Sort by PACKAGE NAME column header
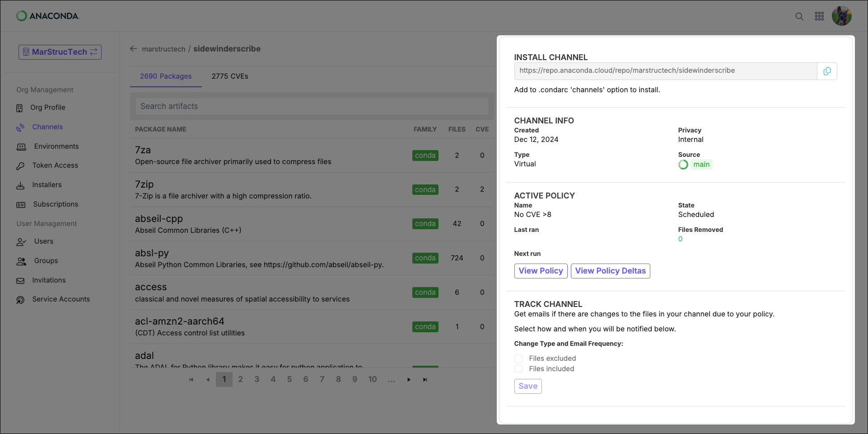The image size is (868, 434). point(160,129)
